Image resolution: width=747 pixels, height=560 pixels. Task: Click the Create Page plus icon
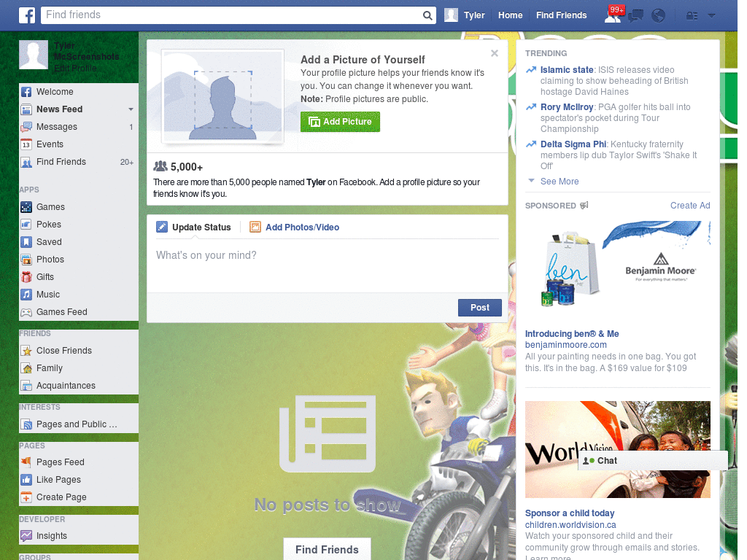(x=26, y=497)
